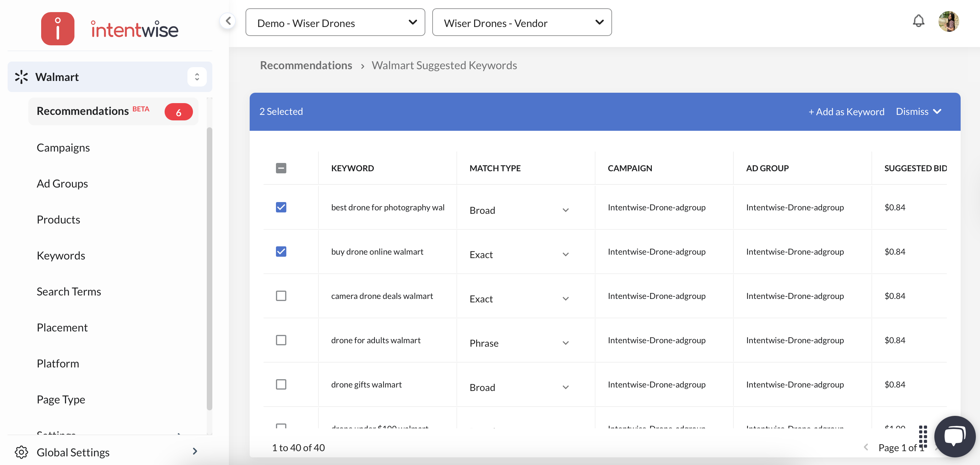Image resolution: width=980 pixels, height=465 pixels.
Task: Open Products in sidebar
Action: coord(58,220)
